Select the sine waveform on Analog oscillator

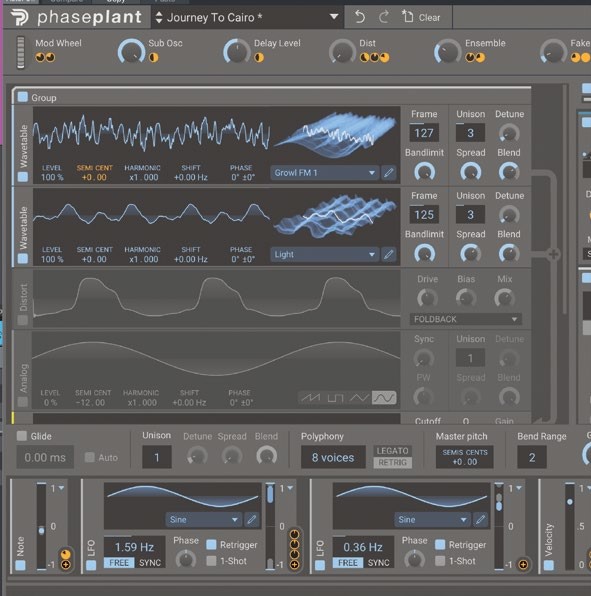point(384,398)
